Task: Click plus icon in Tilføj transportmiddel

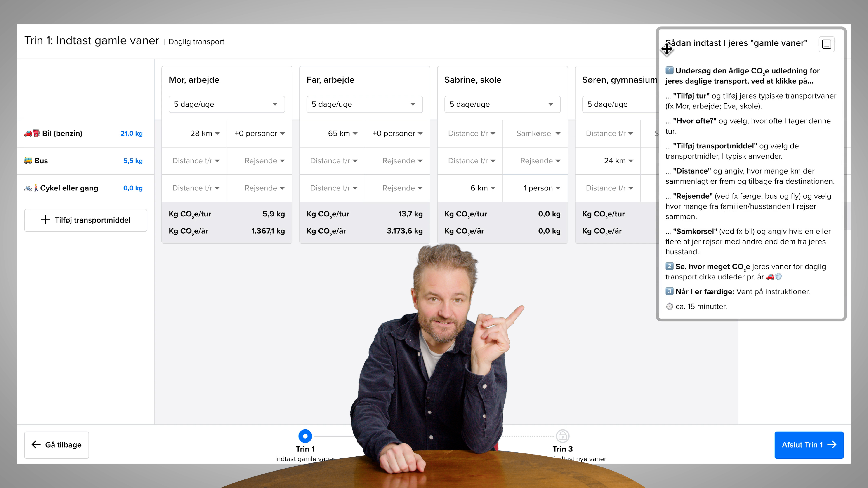Action: click(45, 220)
